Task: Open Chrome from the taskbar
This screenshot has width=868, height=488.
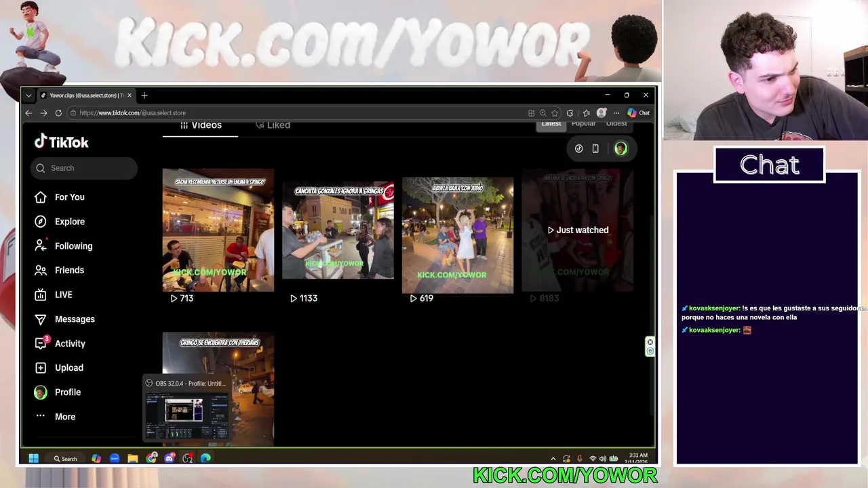Action: click(151, 459)
